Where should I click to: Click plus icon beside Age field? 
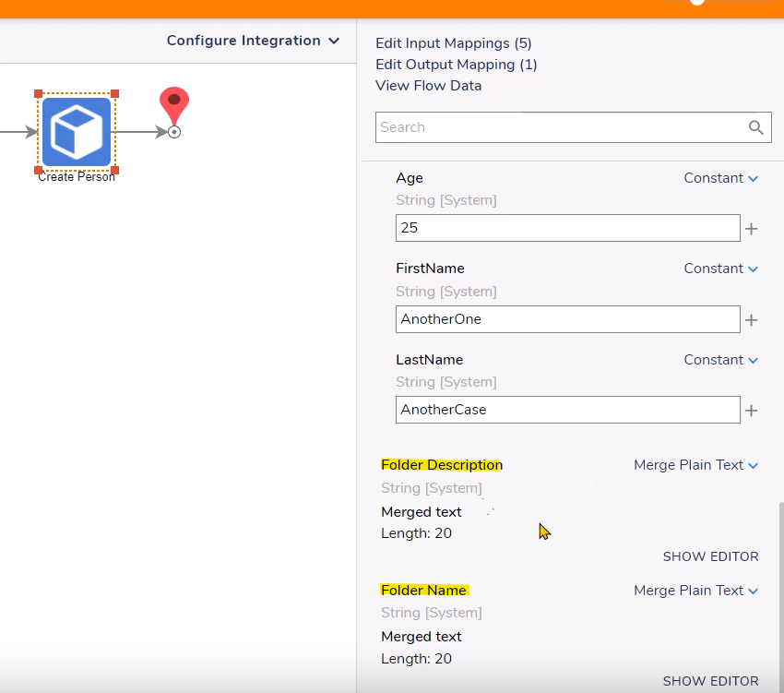pos(751,229)
